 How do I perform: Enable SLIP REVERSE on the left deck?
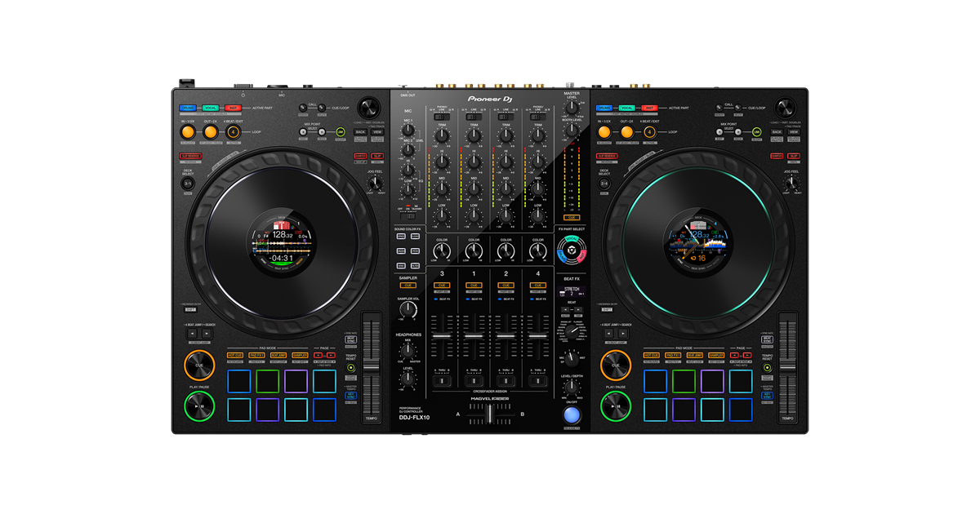click(190, 156)
